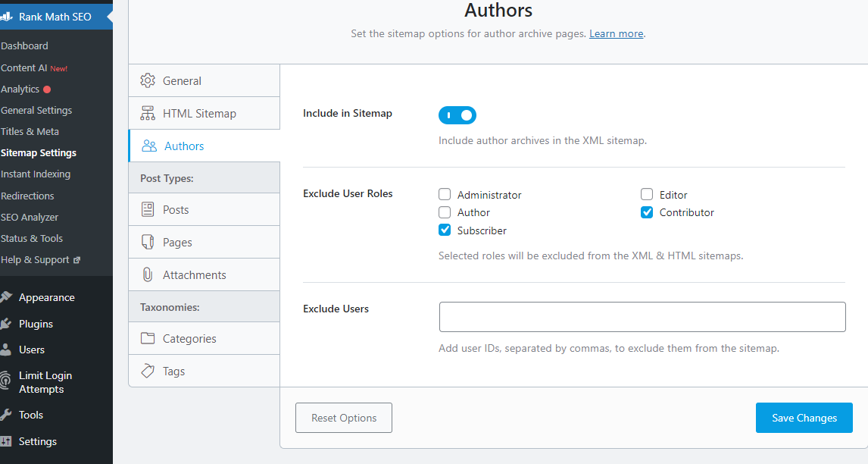This screenshot has height=464, width=868.
Task: Click the Authors person icon
Action: pos(148,145)
